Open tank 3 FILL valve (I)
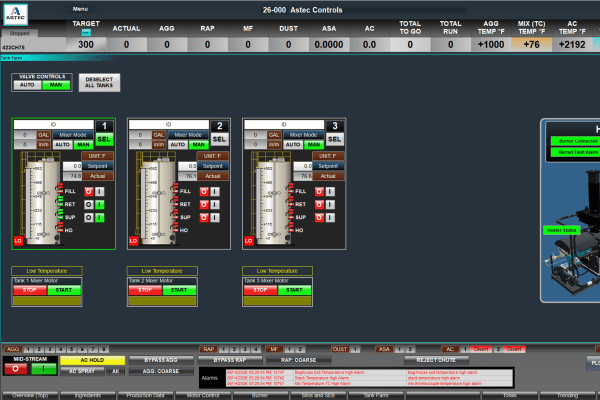Image resolution: width=600 pixels, height=400 pixels. [330, 192]
